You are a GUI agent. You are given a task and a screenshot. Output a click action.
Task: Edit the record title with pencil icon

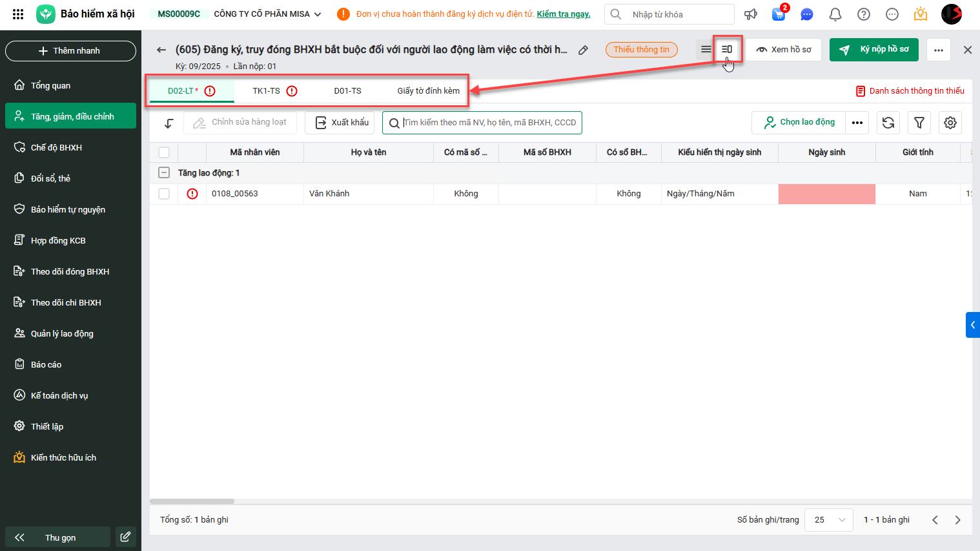tap(583, 50)
